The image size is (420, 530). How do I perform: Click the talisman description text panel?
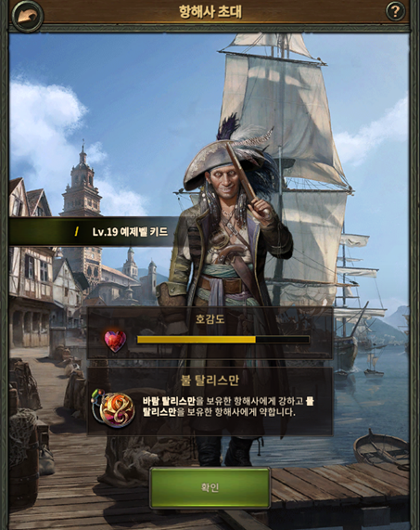(x=210, y=401)
